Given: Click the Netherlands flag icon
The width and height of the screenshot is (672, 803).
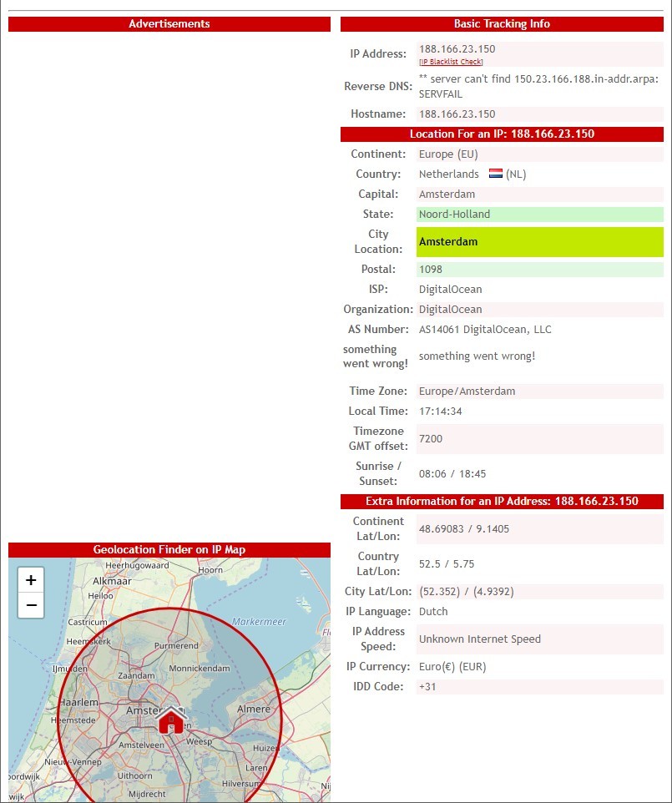Looking at the screenshot, I should click(495, 174).
